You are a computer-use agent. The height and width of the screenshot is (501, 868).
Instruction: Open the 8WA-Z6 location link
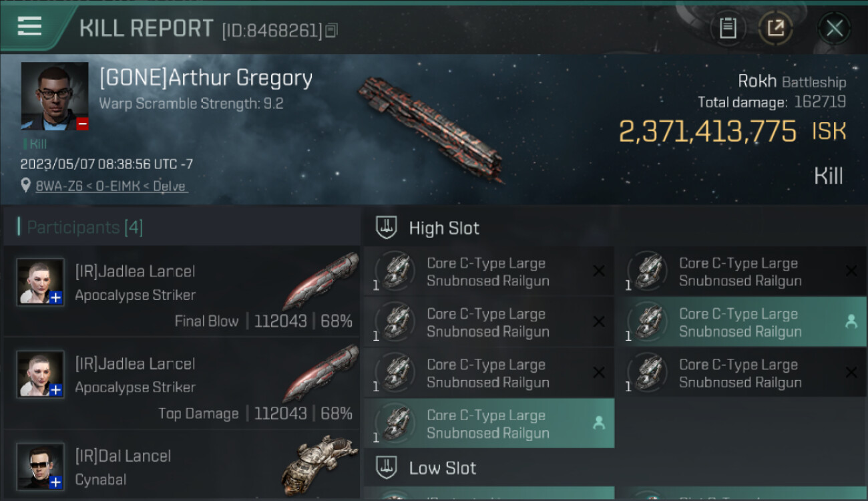coord(112,186)
